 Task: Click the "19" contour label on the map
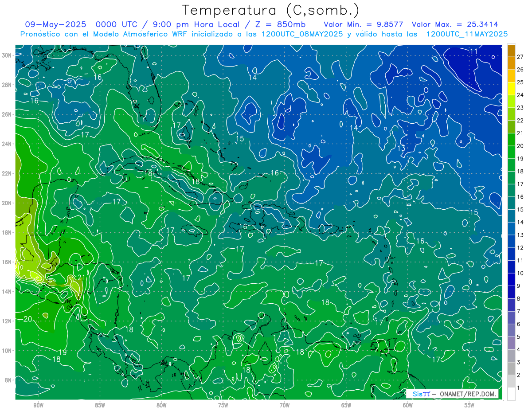coord(63,352)
